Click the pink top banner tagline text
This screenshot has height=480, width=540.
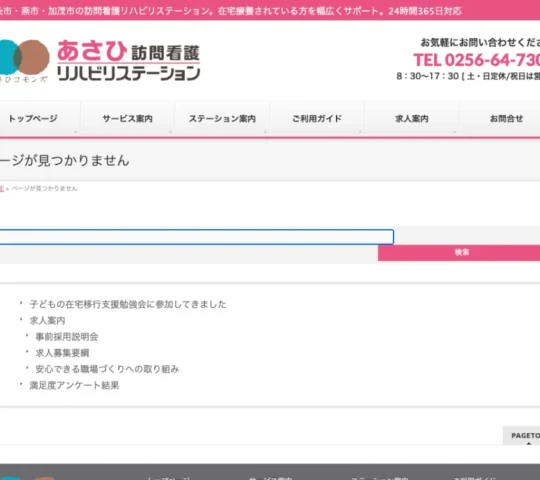coord(231,11)
